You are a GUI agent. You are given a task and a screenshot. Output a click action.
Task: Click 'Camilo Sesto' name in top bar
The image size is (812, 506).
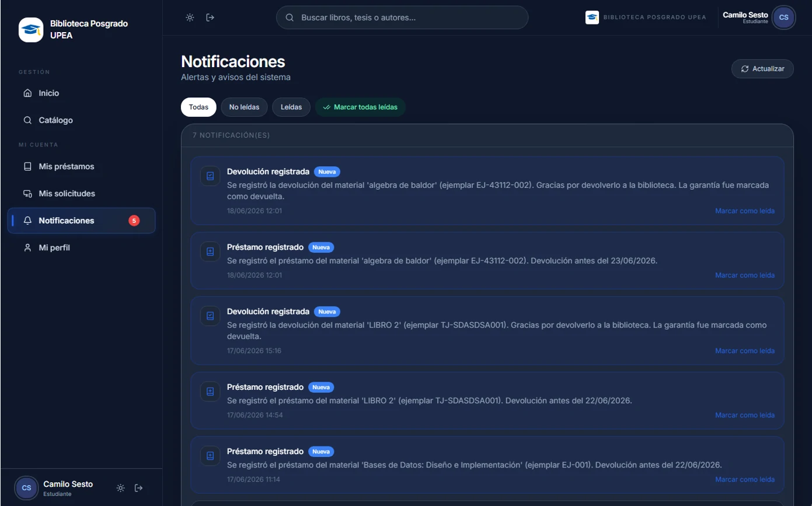pos(745,15)
